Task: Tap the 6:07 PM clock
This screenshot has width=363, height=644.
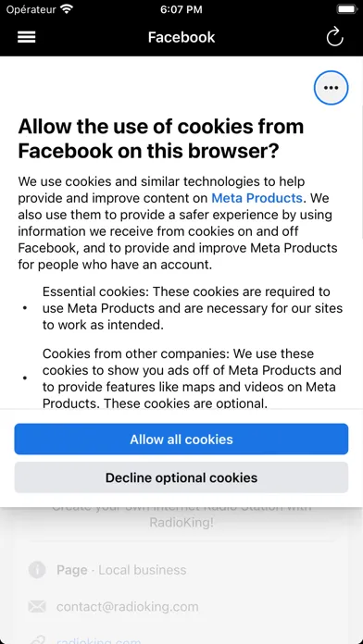Action: coord(181,9)
